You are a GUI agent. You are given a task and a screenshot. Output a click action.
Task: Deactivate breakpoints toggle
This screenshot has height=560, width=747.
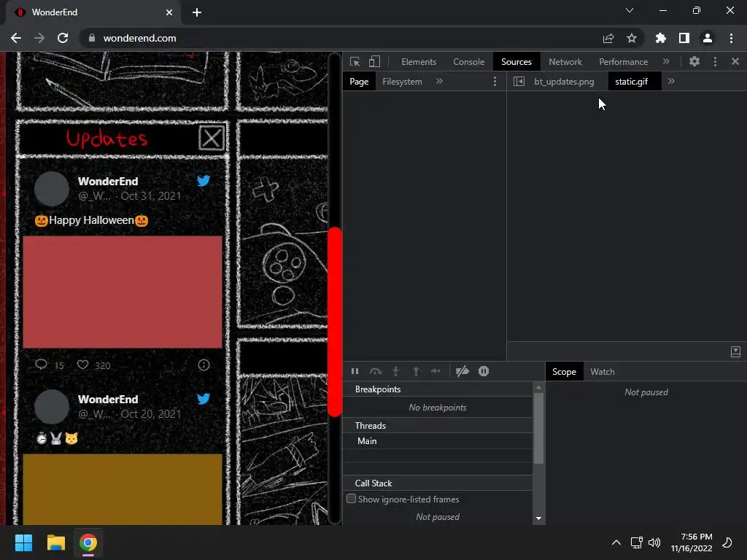[x=462, y=371]
